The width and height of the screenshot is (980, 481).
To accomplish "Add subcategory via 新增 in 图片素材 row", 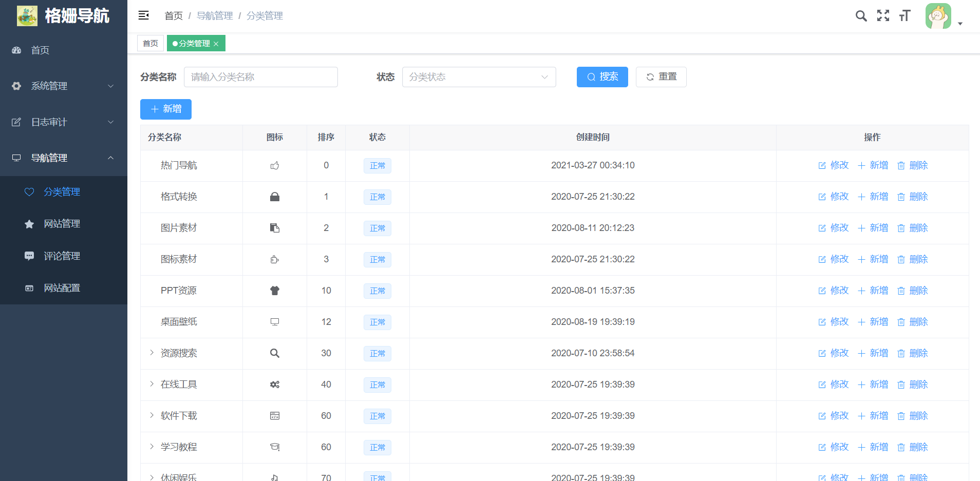I will coord(873,228).
